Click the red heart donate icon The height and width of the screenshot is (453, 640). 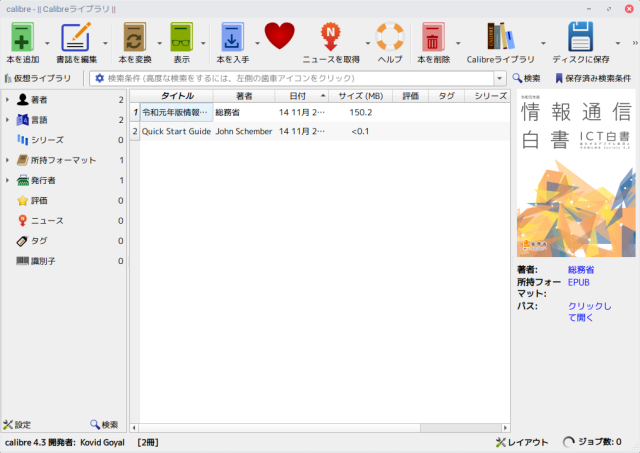pyautogui.click(x=279, y=37)
